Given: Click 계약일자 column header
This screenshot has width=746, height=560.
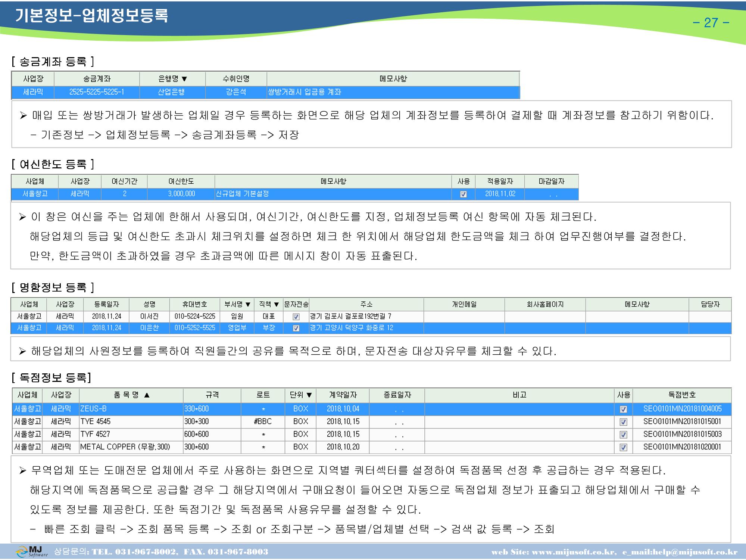Looking at the screenshot, I should click(x=343, y=395).
